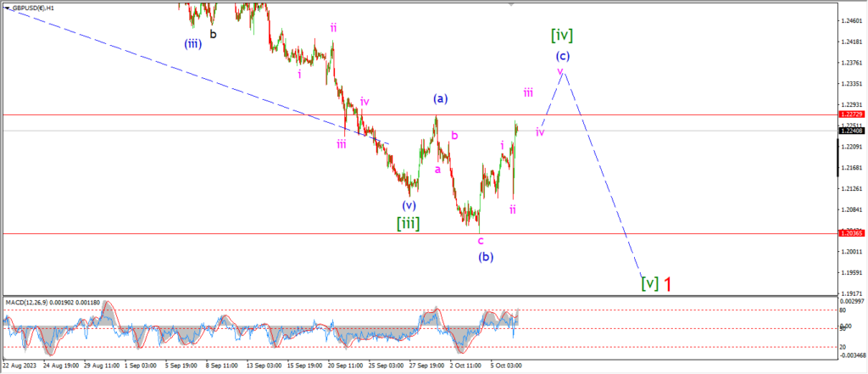The width and height of the screenshot is (868, 374).
Task: Select the large red 1 wave label
Action: [668, 284]
